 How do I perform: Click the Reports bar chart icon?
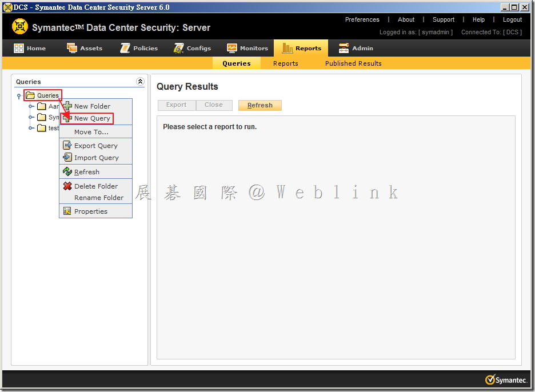pos(288,49)
